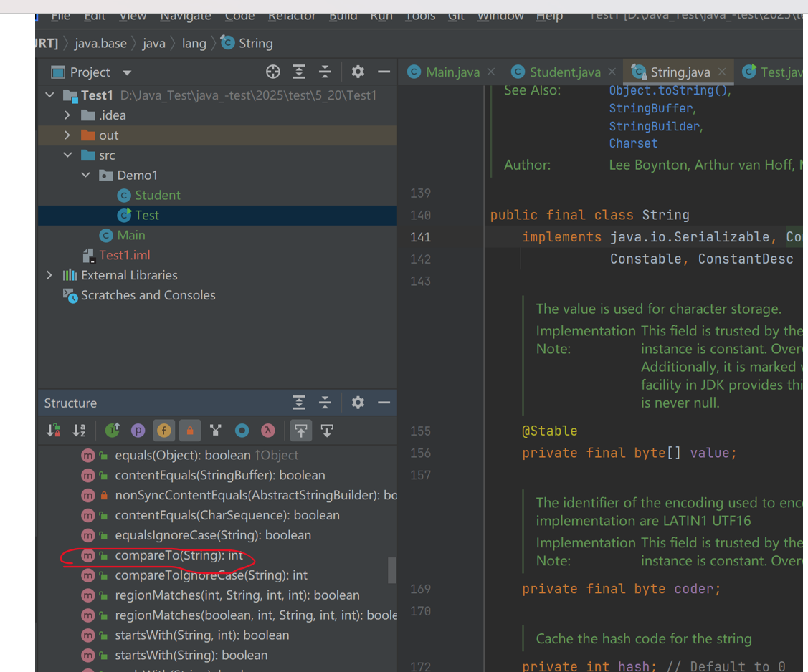Toggle show properties filter

click(138, 431)
